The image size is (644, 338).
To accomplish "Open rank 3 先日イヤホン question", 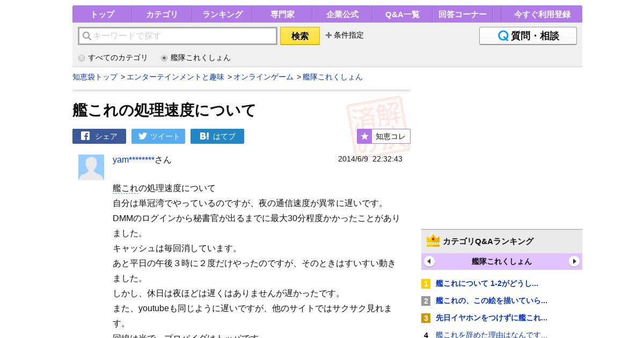I will [492, 318].
